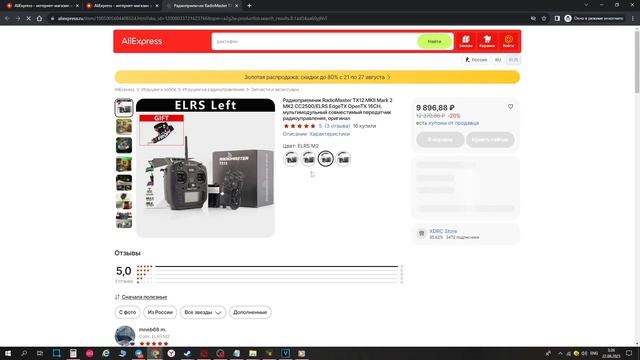The height and width of the screenshot is (360, 640).
Task: Open the incognito window indicator
Action: (x=594, y=18)
